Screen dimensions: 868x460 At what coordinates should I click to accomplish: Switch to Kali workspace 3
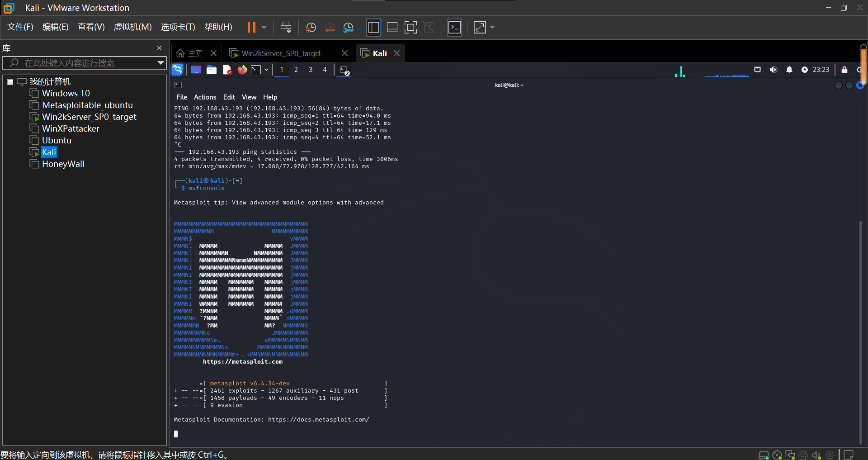tap(310, 70)
